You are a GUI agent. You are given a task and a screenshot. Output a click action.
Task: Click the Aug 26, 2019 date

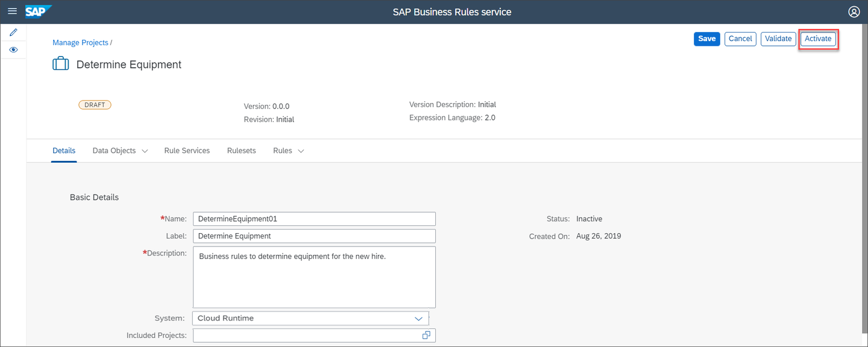599,236
